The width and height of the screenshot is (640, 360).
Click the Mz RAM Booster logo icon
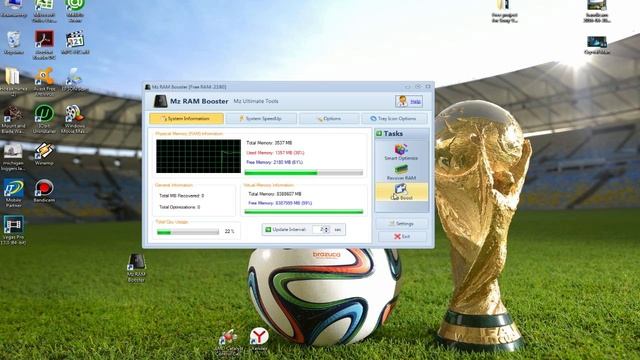(x=160, y=101)
